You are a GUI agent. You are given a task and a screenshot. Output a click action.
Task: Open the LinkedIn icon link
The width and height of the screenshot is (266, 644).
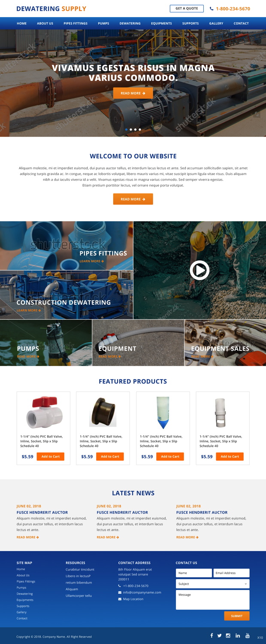[x=238, y=635]
